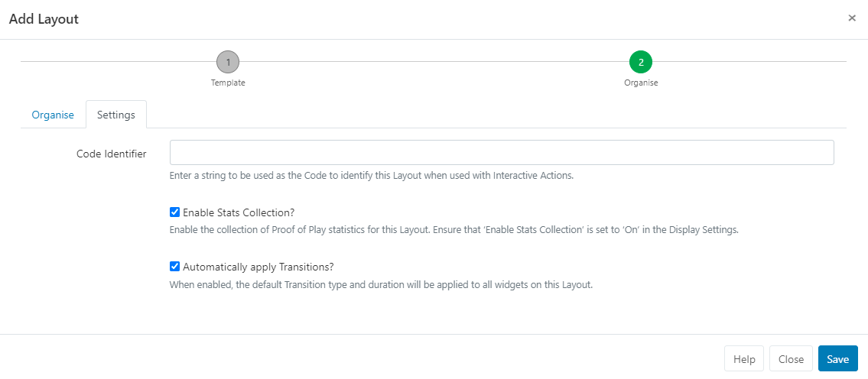Select the green step 2 circle
Screen dimensions: 868x379
641,62
